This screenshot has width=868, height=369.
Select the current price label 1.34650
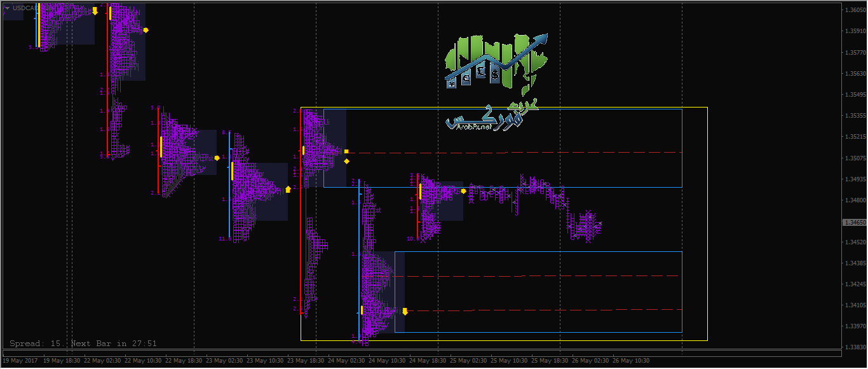pos(854,222)
